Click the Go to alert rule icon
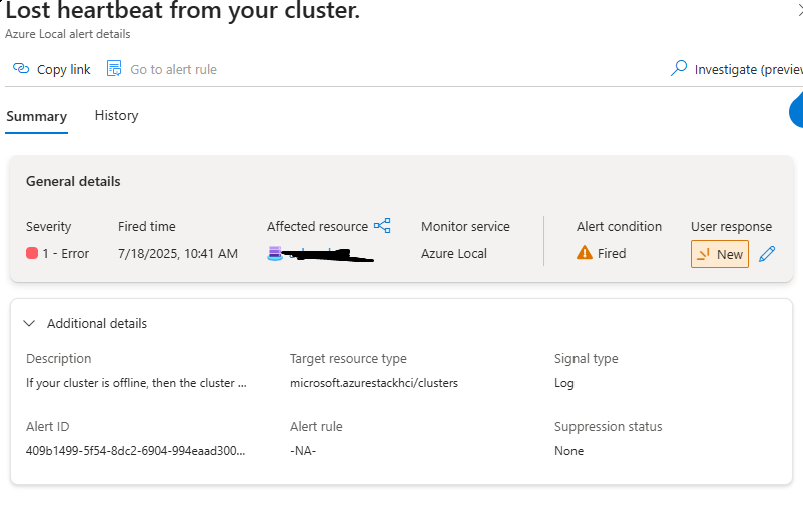 [x=114, y=68]
